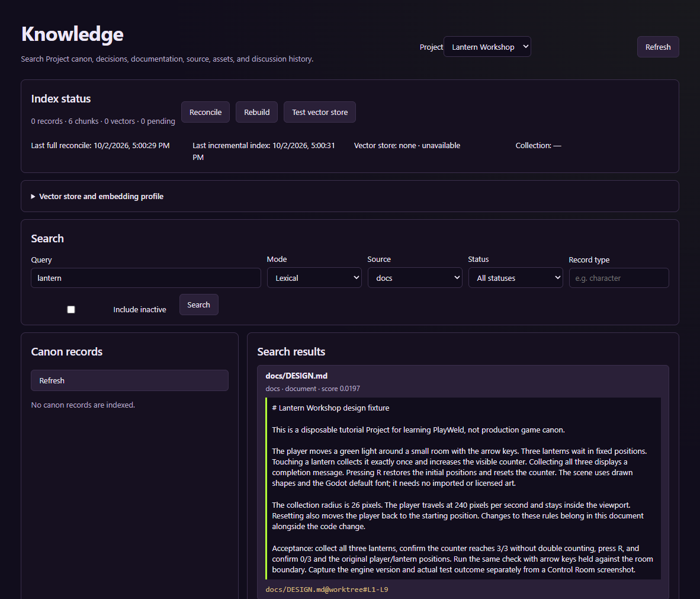Open the Source dropdown set to docs

point(415,278)
